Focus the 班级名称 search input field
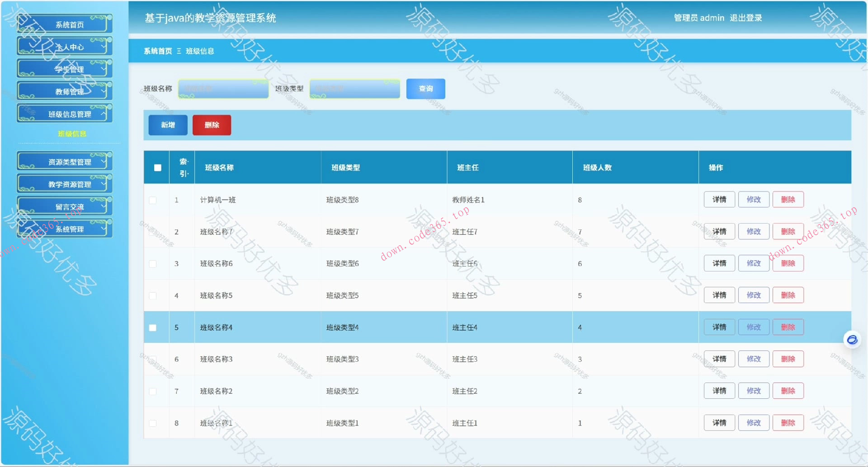 point(223,89)
